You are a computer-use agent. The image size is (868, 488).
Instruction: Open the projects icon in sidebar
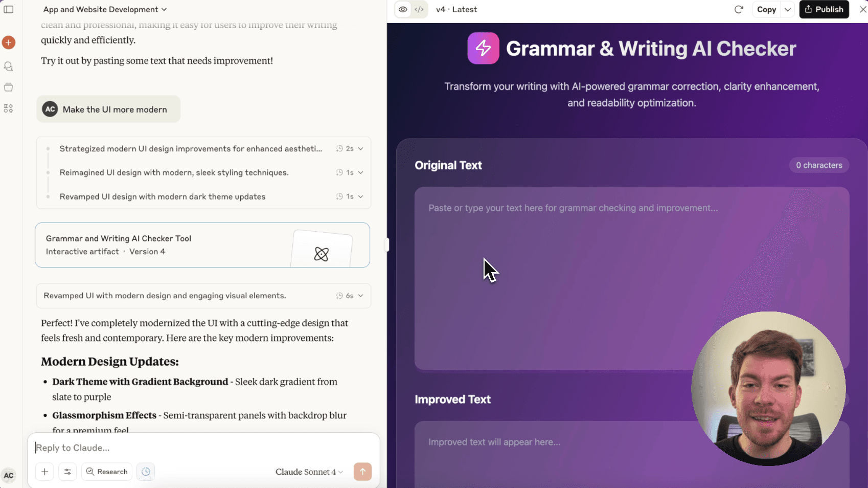[9, 87]
